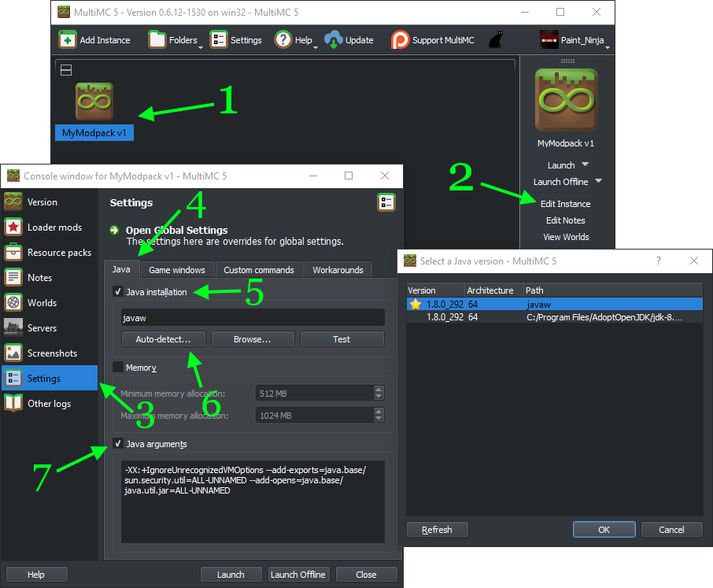Click the black cat icon in toolbar
The image size is (713, 588).
tap(496, 40)
